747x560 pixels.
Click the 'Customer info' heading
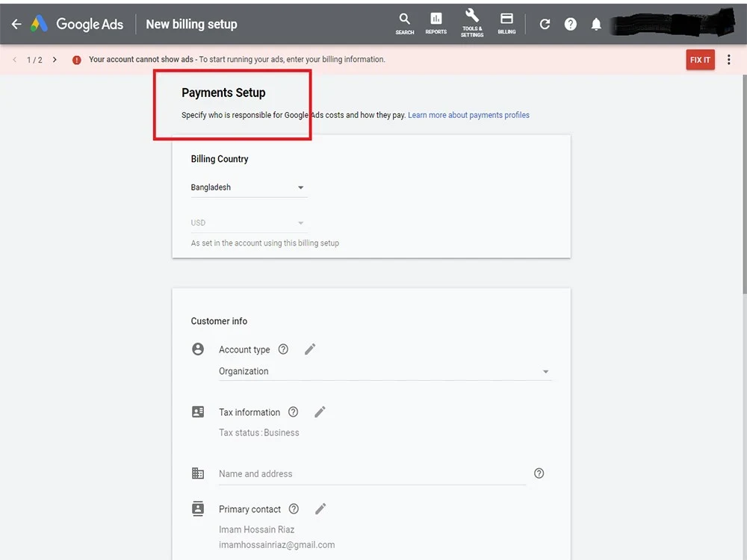tap(219, 321)
